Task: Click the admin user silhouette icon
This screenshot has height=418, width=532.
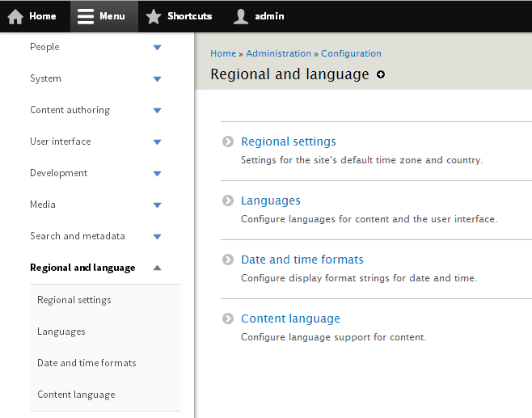Action: point(241,16)
